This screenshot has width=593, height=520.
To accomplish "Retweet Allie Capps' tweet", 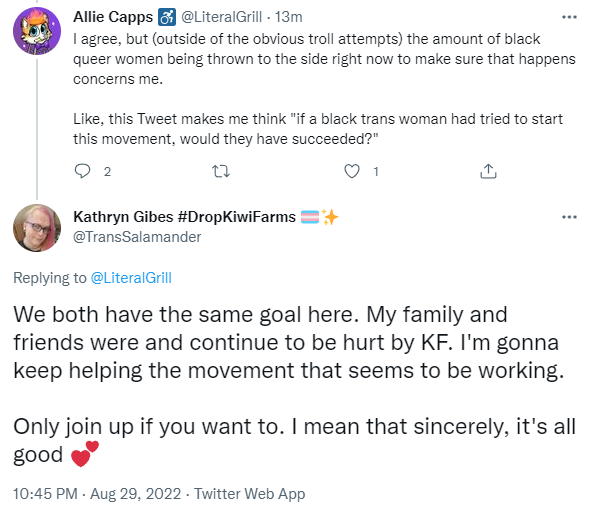I will coord(221,172).
